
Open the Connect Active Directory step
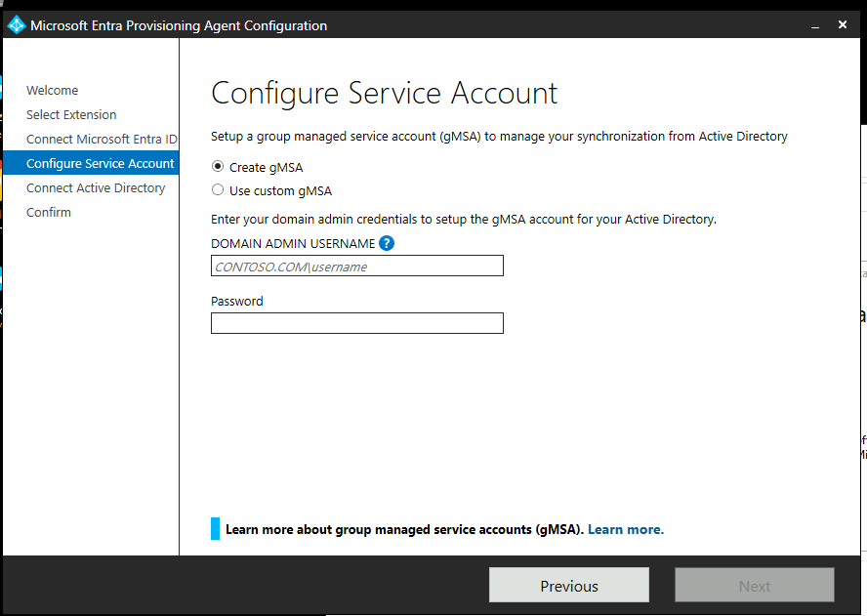point(95,187)
